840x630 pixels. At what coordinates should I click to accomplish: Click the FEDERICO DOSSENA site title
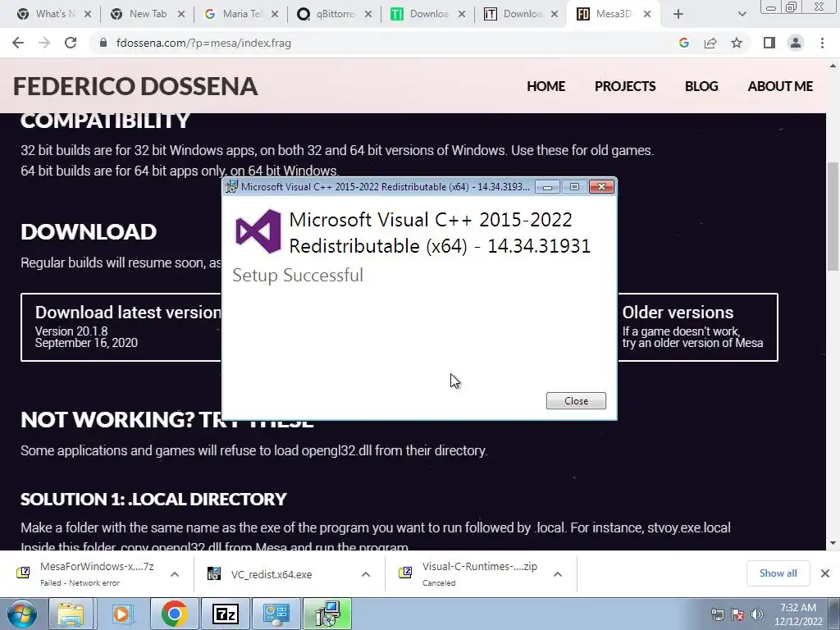coord(135,86)
